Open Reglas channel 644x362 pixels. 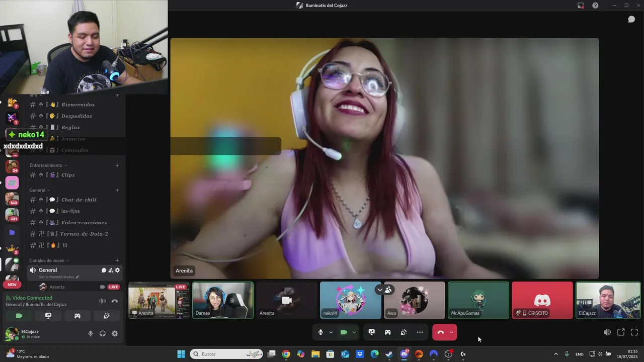pyautogui.click(x=75, y=128)
